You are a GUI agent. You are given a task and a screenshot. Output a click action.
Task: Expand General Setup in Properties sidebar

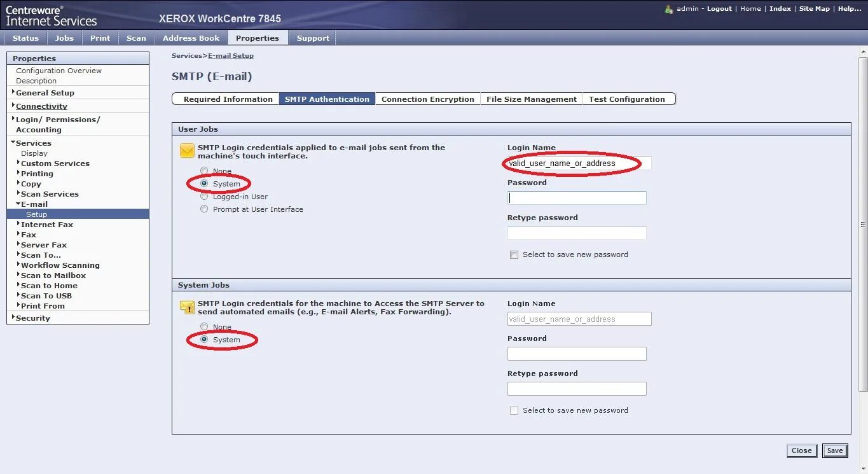13,92
